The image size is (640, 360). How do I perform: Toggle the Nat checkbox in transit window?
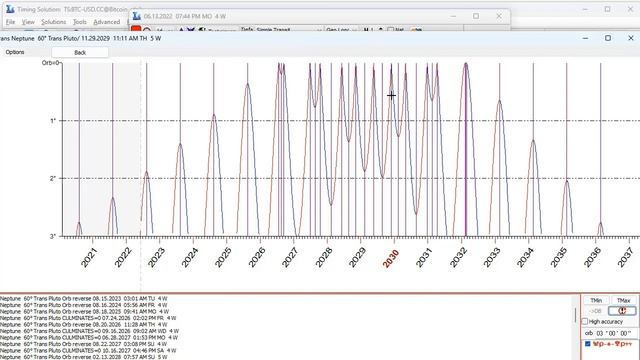tap(391, 30)
